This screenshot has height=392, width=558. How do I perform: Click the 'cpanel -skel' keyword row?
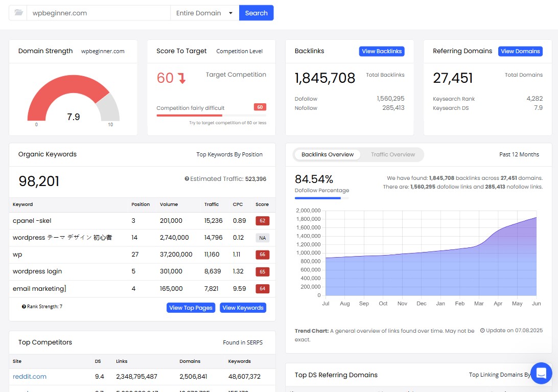(143, 221)
